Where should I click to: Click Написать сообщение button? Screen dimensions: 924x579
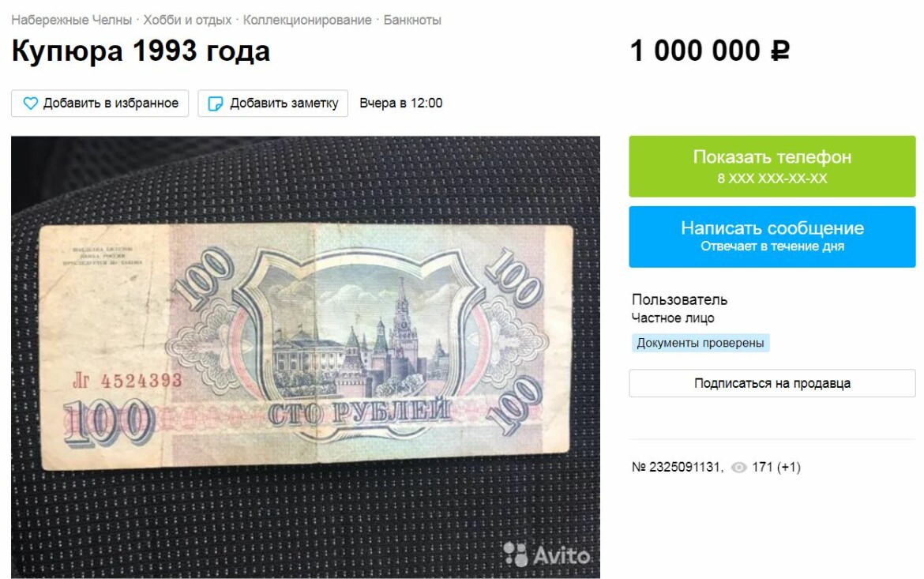click(772, 236)
